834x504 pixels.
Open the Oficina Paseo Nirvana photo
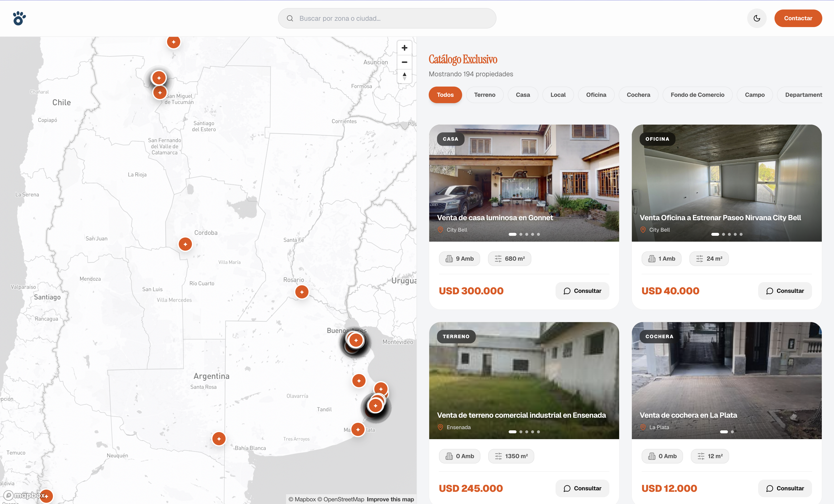(726, 183)
